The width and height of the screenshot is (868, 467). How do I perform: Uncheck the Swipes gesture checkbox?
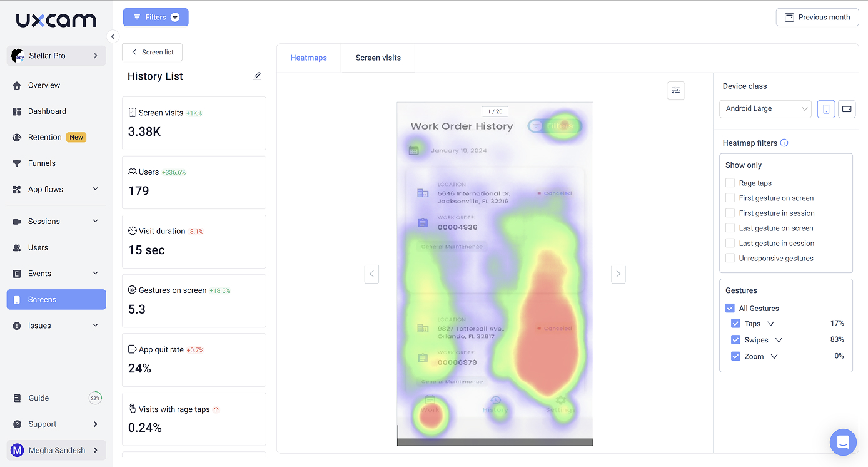point(735,340)
